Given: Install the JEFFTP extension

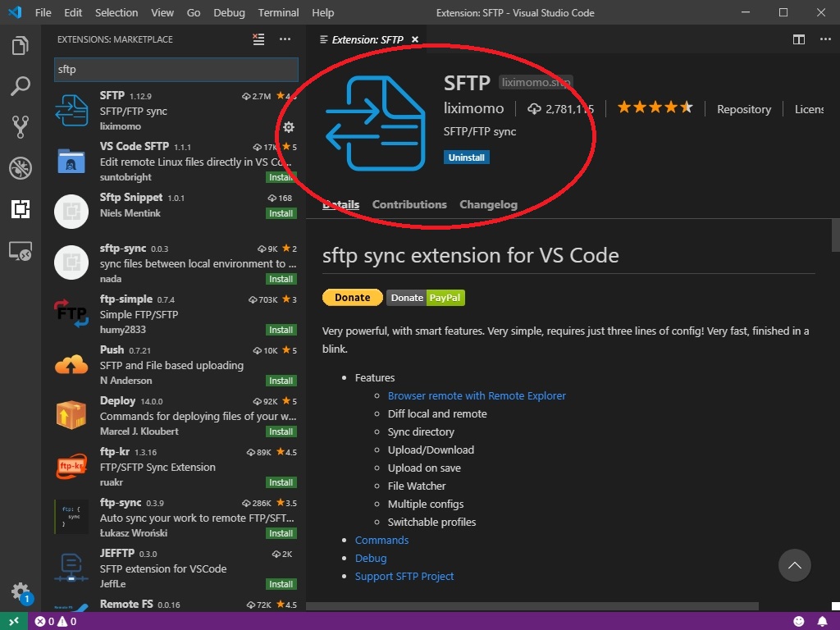Looking at the screenshot, I should pyautogui.click(x=281, y=584).
